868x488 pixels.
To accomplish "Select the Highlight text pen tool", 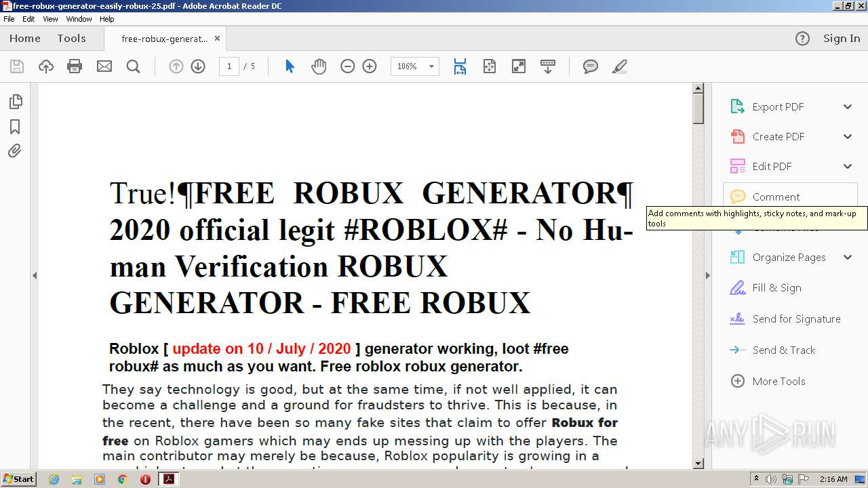I will [619, 66].
